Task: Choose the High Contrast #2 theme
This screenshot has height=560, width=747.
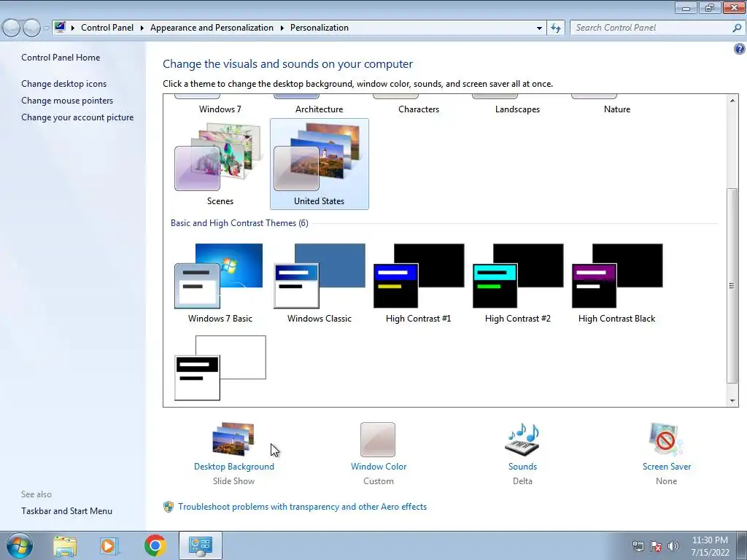Action: (x=517, y=284)
